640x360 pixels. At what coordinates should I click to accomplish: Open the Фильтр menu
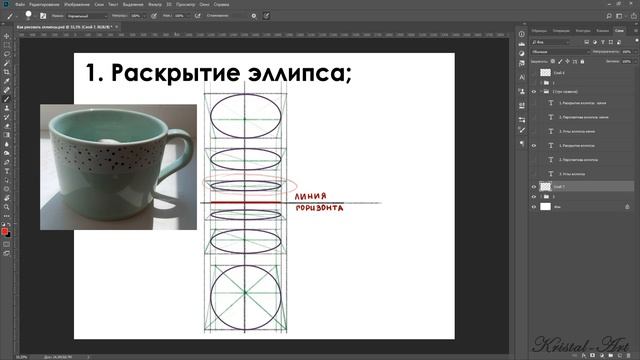155,4
